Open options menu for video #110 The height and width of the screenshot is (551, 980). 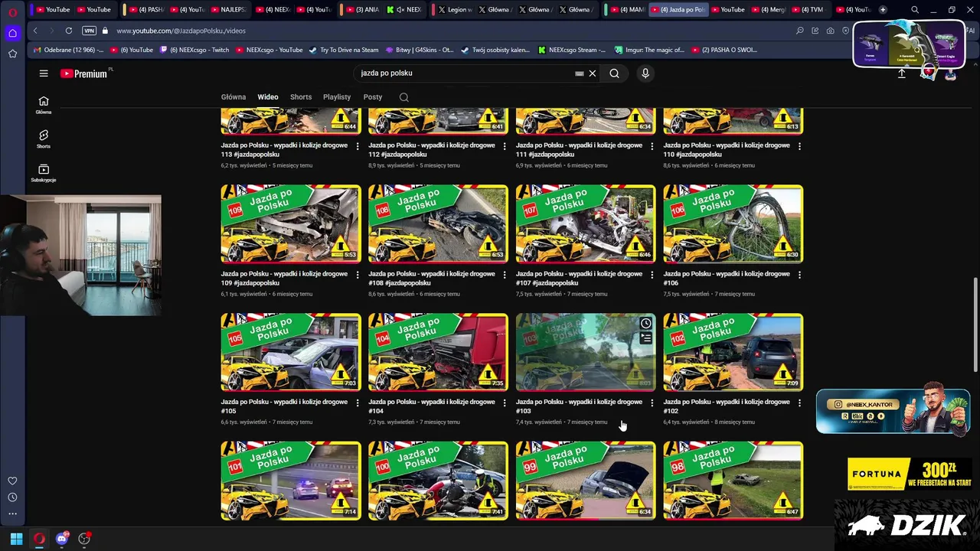click(799, 146)
